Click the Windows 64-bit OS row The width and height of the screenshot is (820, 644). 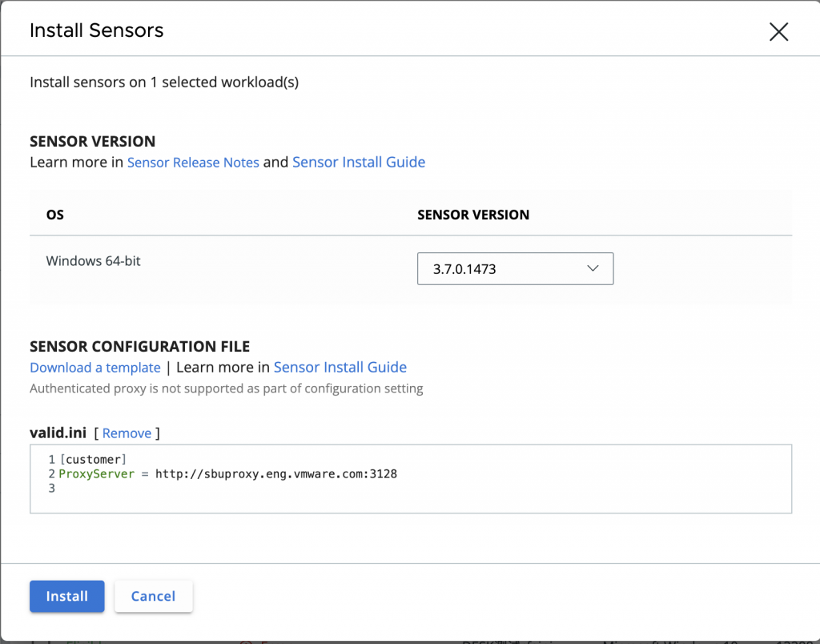94,261
